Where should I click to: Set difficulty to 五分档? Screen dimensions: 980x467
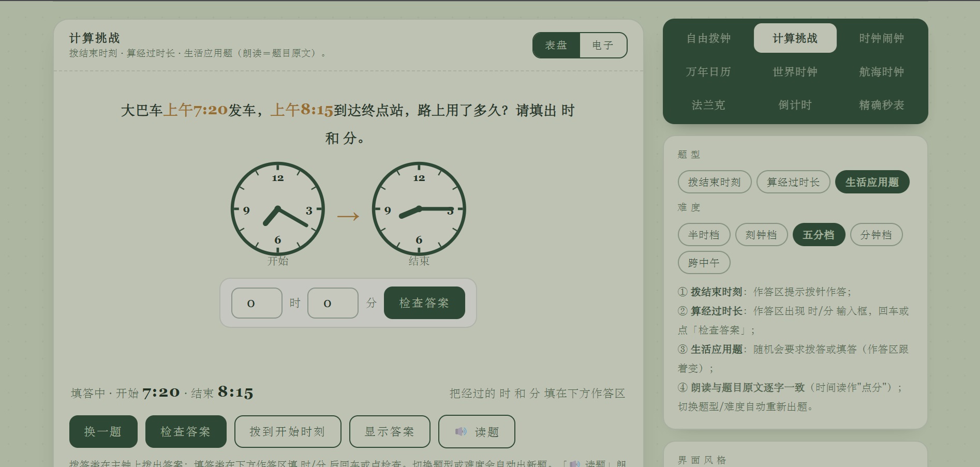point(819,235)
